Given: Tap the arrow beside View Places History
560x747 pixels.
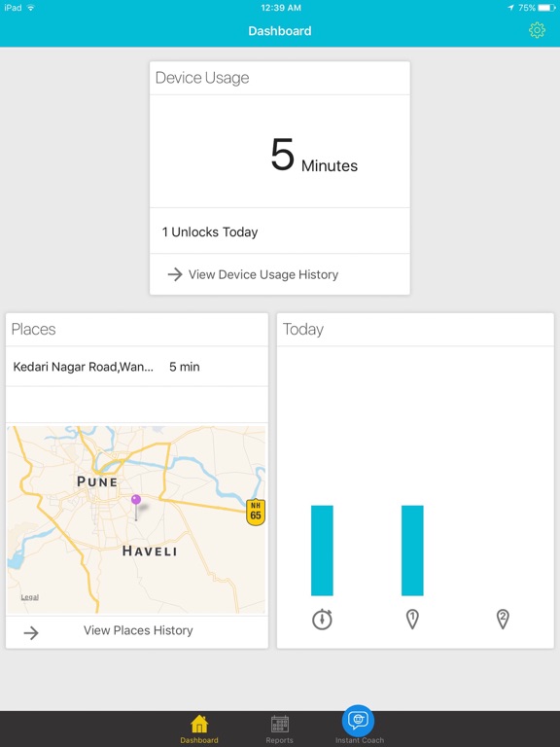Looking at the screenshot, I should coord(31,632).
